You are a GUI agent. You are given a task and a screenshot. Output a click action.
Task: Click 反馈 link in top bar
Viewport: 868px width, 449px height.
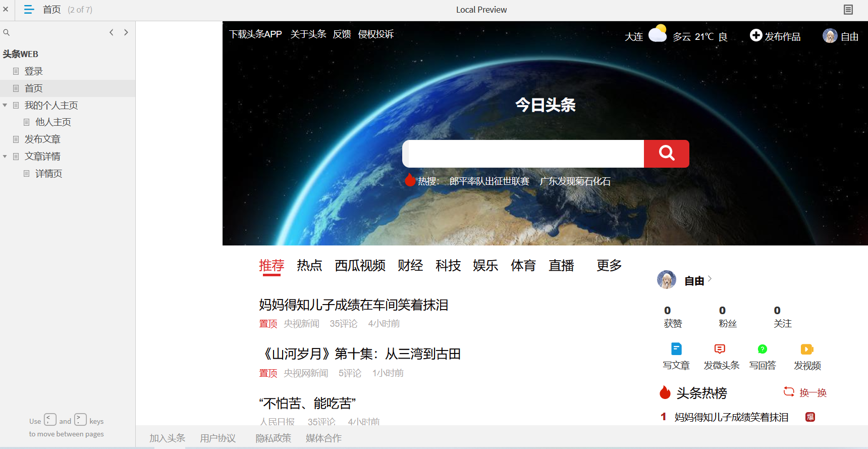342,34
